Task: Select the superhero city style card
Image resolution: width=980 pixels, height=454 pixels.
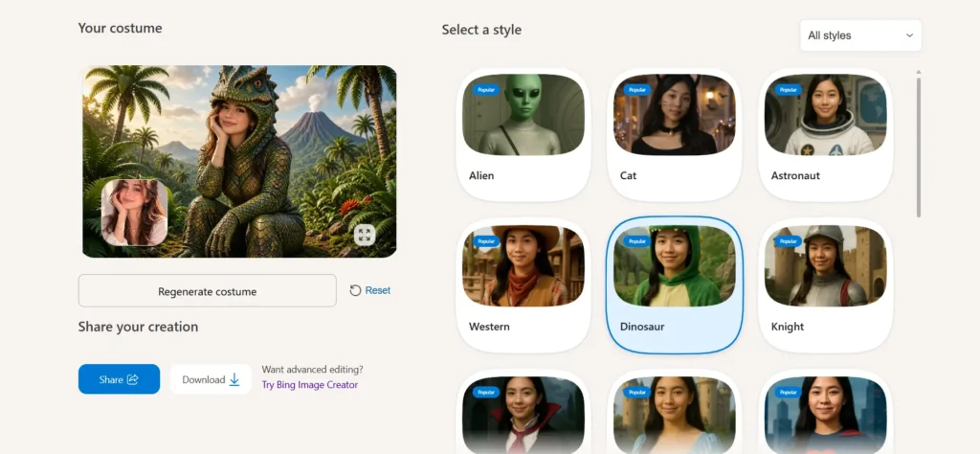Action: tap(825, 412)
